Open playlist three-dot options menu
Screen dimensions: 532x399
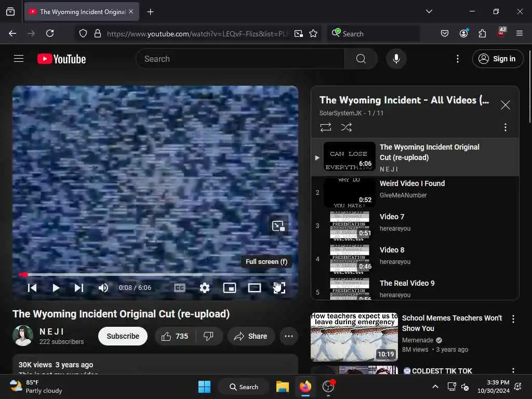[x=505, y=127]
